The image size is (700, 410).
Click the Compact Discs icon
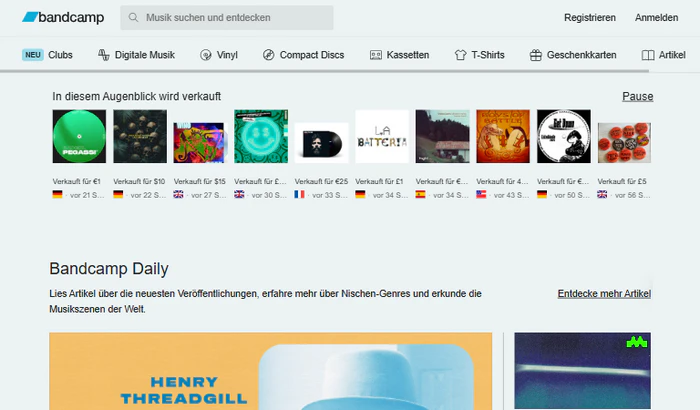(268, 55)
